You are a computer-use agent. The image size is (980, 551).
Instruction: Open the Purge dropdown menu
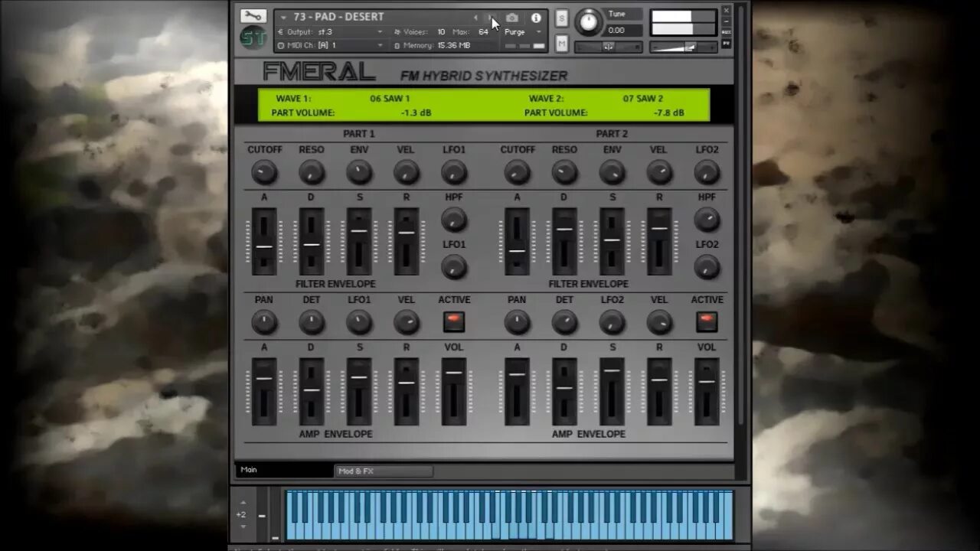coord(523,32)
